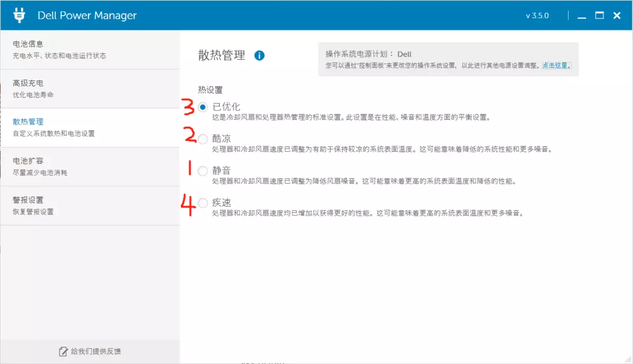This screenshot has width=633, height=364.
Task: Open the info icon beside 散热管理
Action: [x=259, y=55]
